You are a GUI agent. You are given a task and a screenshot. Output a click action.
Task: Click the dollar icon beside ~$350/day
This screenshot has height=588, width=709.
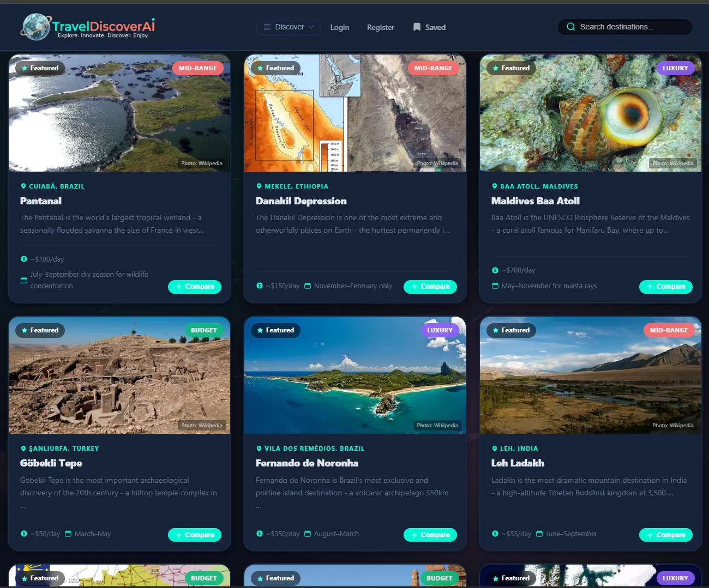tap(260, 534)
